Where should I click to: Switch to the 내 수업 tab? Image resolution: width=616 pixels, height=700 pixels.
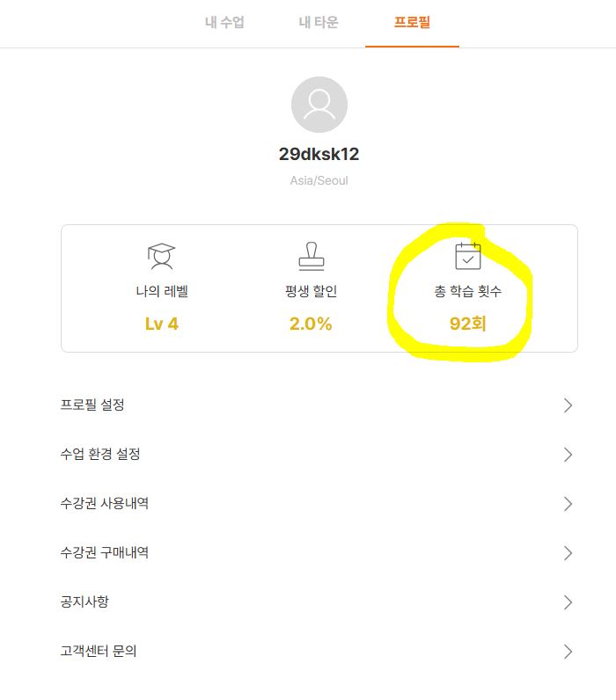tap(224, 23)
